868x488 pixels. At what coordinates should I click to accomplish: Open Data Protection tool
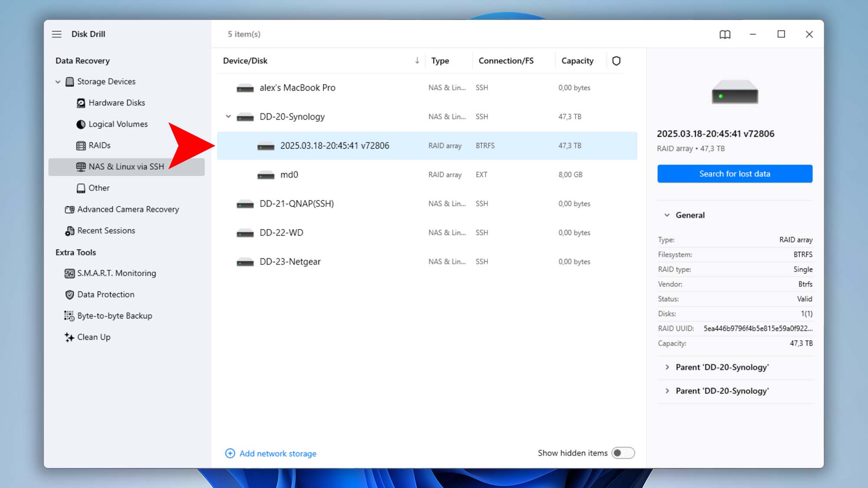click(105, 295)
